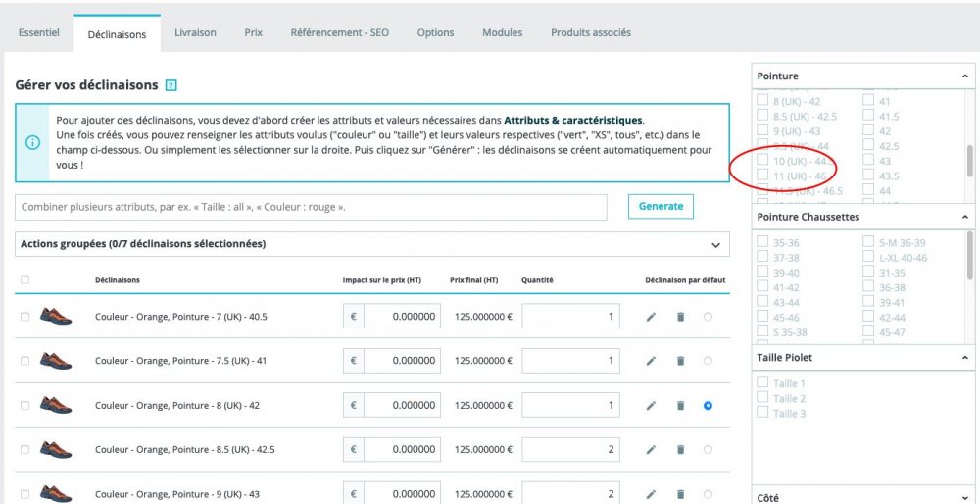
Task: Open the Options tab
Action: [x=436, y=33]
